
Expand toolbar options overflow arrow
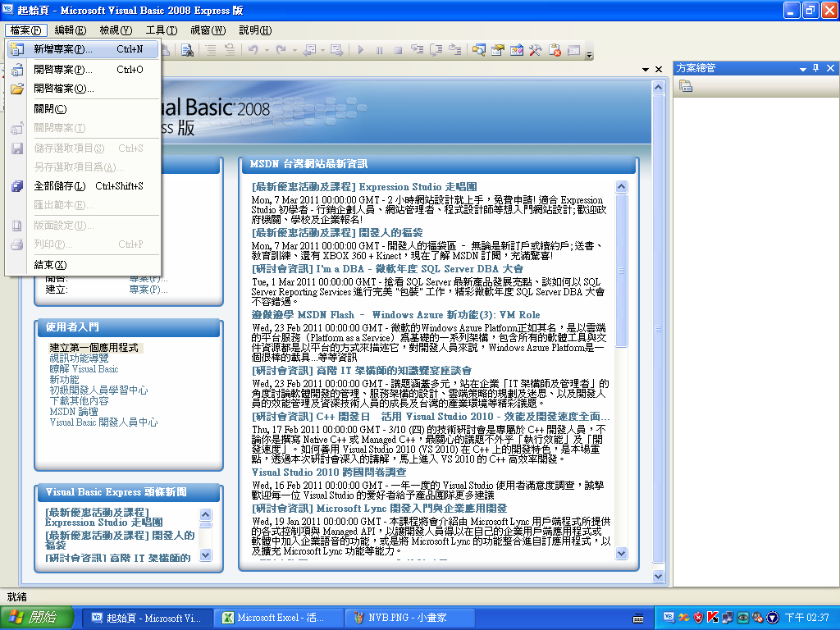589,53
